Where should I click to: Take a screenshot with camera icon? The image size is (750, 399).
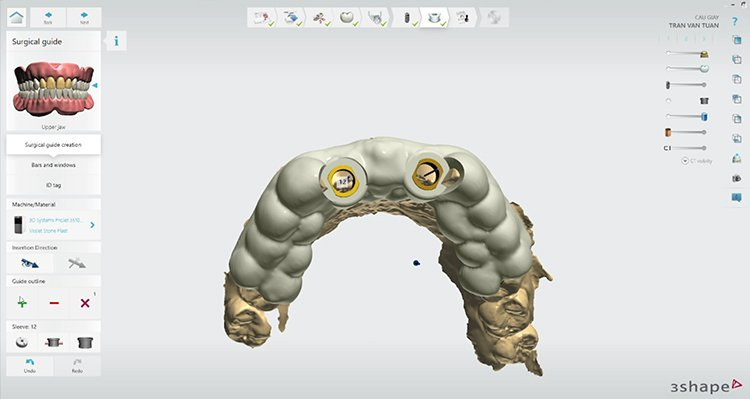pyautogui.click(x=737, y=178)
